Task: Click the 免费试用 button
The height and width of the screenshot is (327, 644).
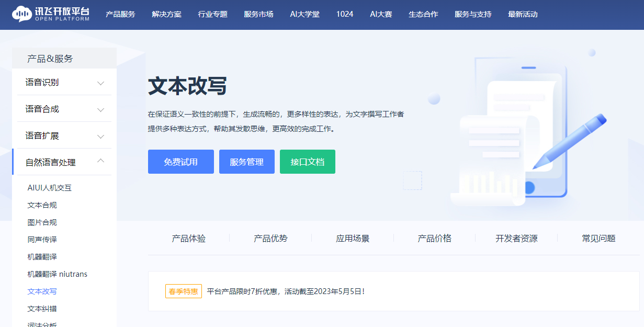Action: pos(181,162)
